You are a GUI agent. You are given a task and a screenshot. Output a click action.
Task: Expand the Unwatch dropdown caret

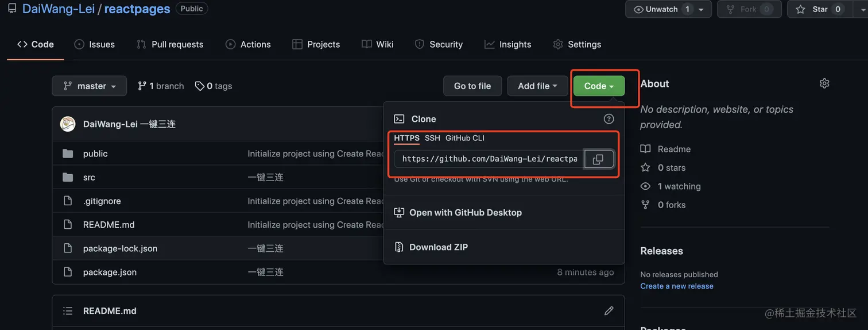pos(700,9)
